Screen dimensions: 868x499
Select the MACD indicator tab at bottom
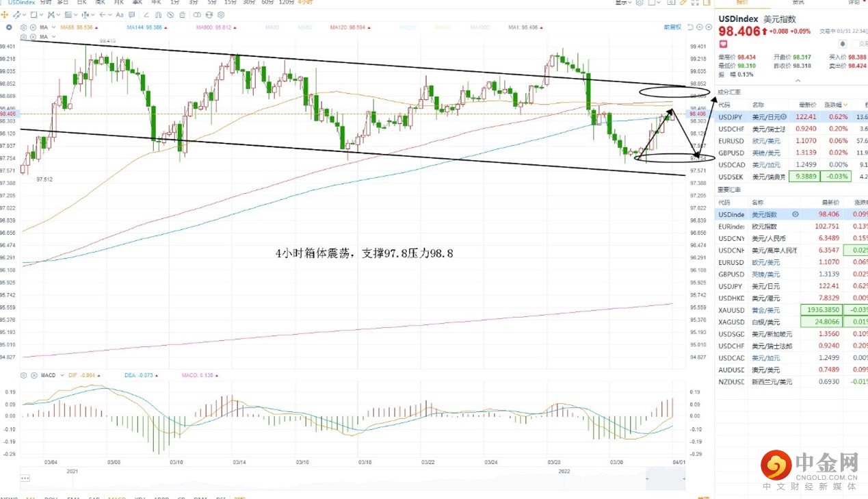click(116, 497)
